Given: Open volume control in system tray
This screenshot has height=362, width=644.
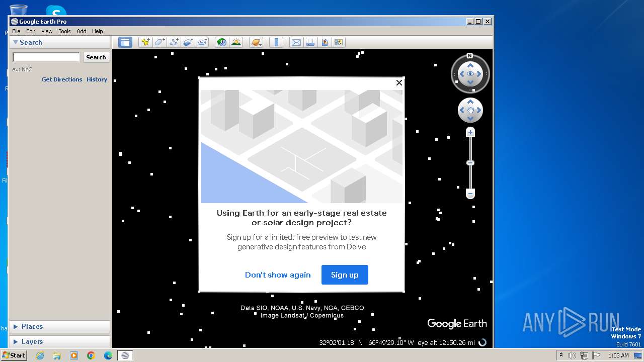Looking at the screenshot, I should (572, 355).
